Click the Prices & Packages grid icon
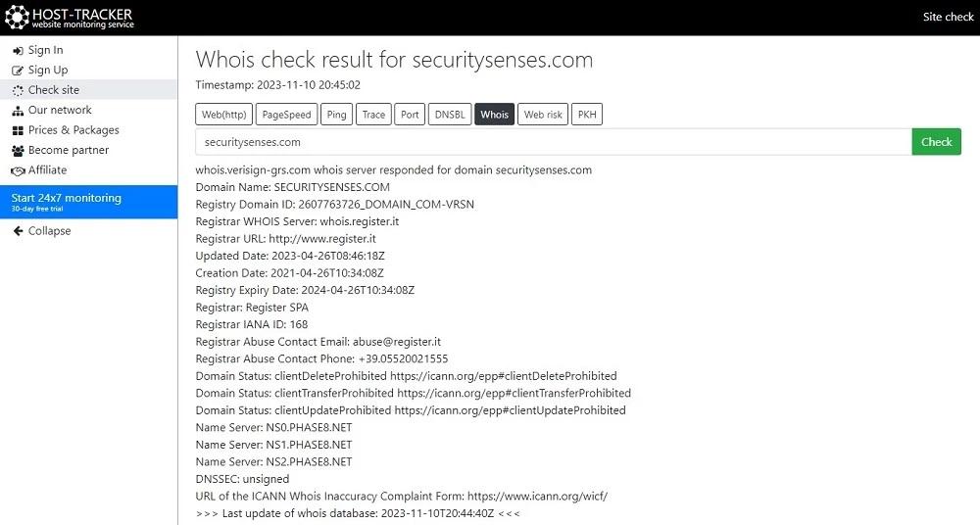980x525 pixels. (18, 130)
